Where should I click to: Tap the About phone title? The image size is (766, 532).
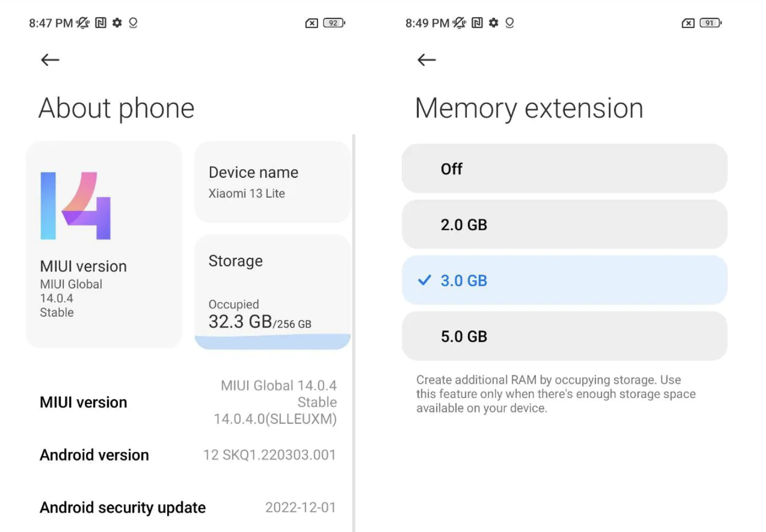[x=116, y=108]
